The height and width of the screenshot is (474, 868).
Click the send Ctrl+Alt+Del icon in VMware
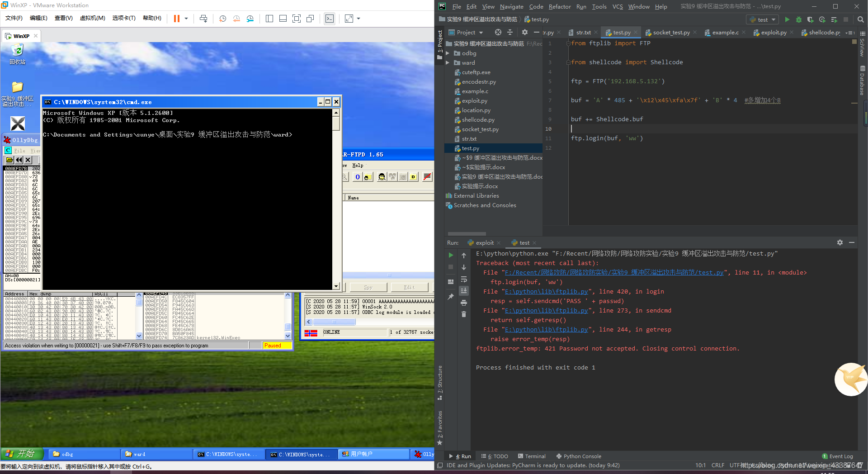[203, 19]
